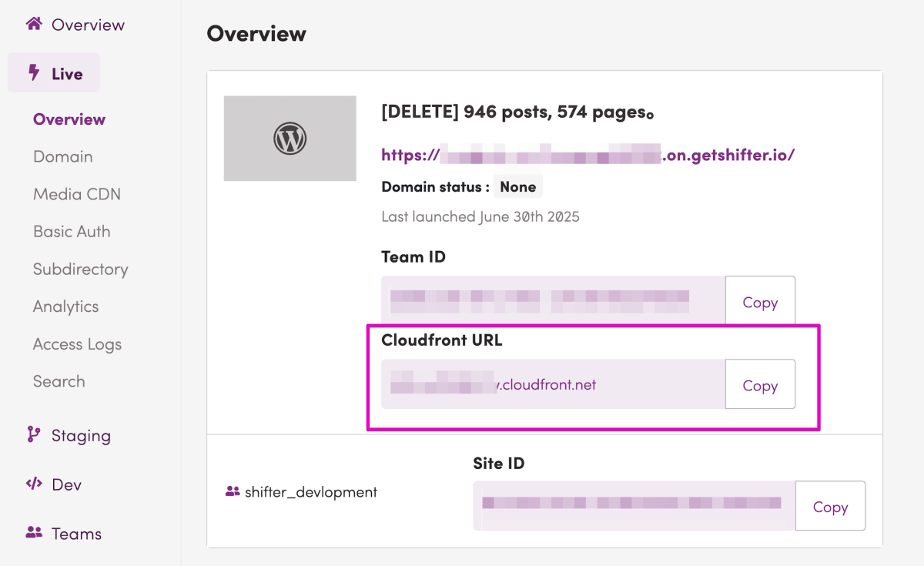Open the WordPress logo site thumbnail
Viewport: 924px width, 566px height.
coord(290,139)
